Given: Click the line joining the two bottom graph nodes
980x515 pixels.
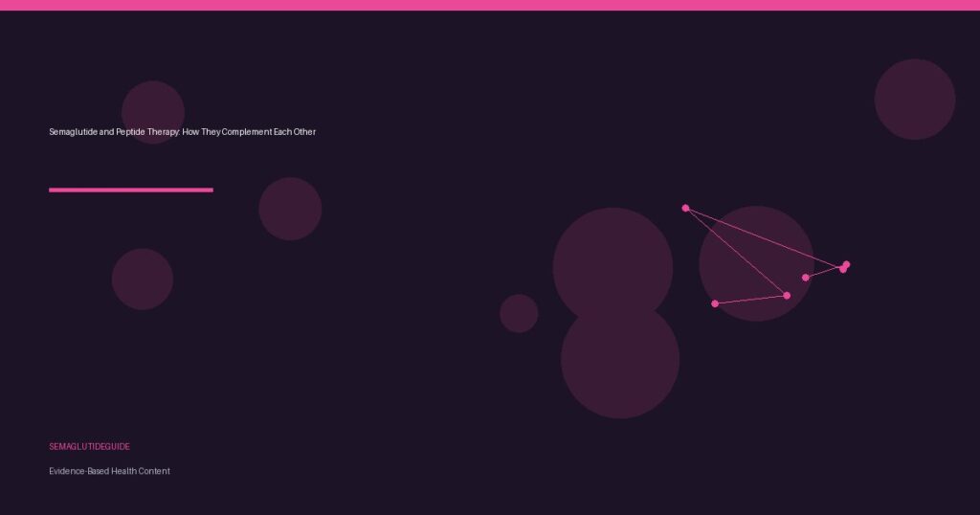Looking at the screenshot, I should pyautogui.click(x=751, y=300).
